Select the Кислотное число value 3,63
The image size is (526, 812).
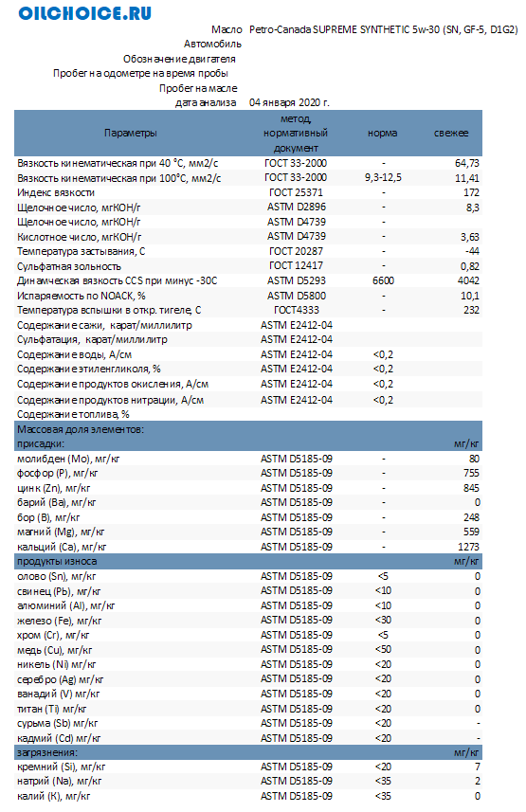469,237
